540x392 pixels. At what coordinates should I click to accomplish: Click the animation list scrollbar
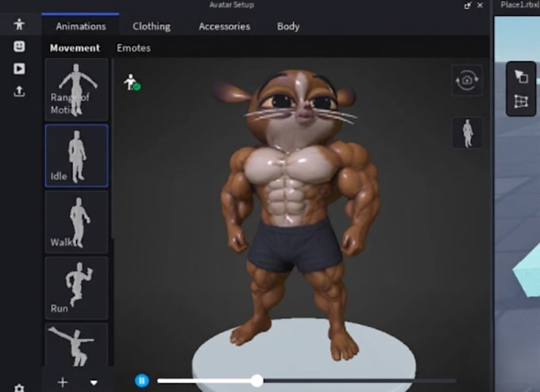click(x=112, y=149)
